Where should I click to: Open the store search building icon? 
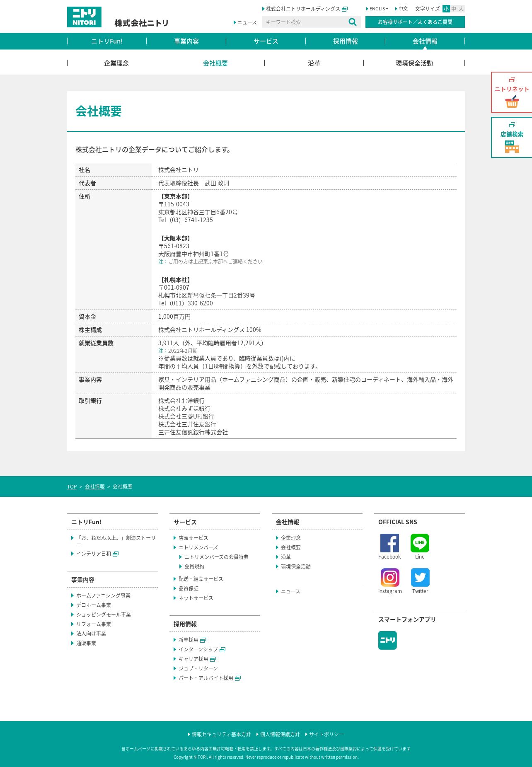512,147
